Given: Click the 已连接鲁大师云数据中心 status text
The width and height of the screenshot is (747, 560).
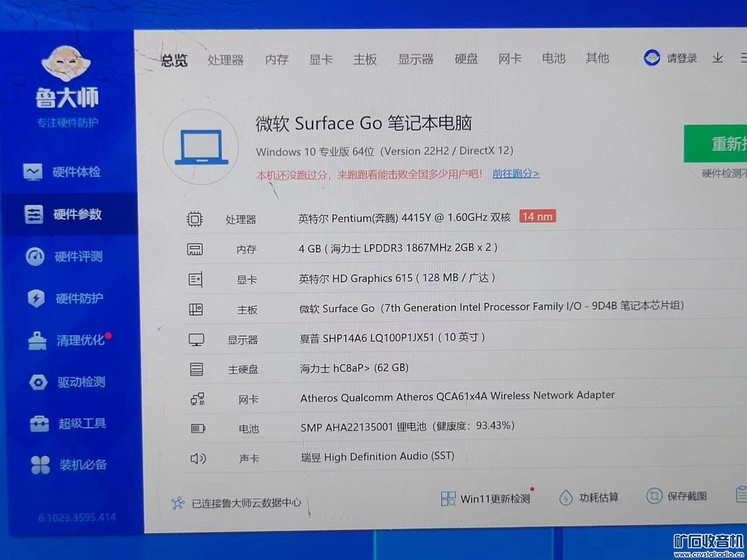Looking at the screenshot, I should [x=247, y=503].
